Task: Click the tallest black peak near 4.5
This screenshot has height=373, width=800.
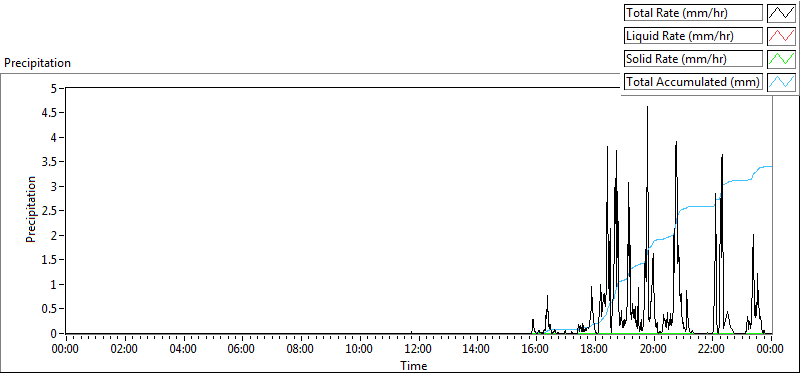Action: (x=647, y=108)
